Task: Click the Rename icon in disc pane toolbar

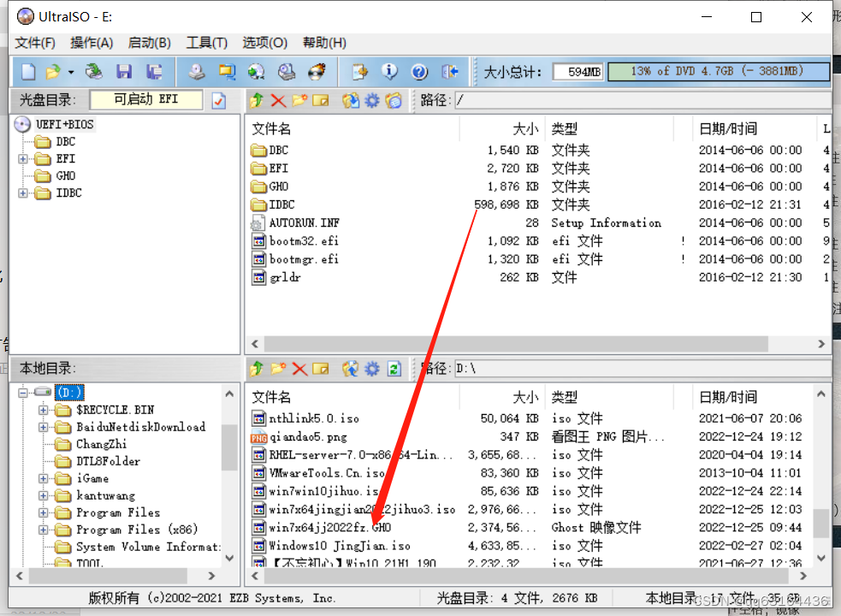Action: [x=321, y=100]
